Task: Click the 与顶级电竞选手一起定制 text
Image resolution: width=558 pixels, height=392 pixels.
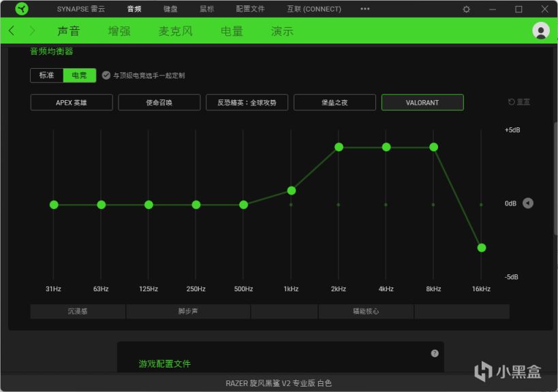Action: coord(149,76)
